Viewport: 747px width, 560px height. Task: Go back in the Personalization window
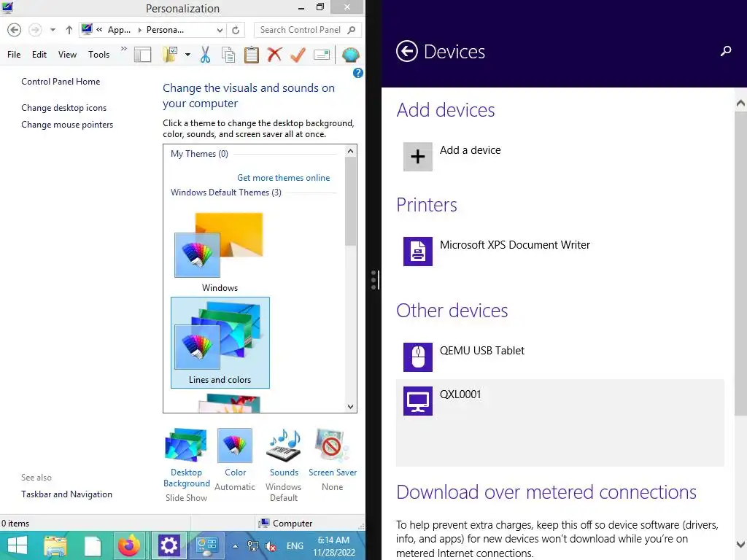[x=15, y=30]
